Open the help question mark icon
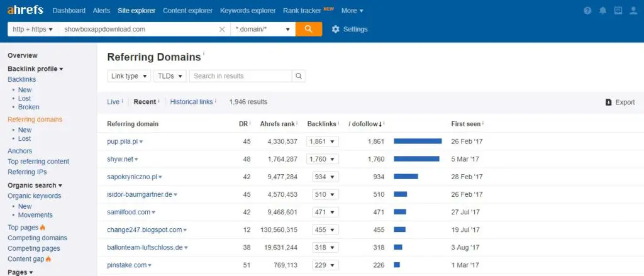 click(x=587, y=11)
